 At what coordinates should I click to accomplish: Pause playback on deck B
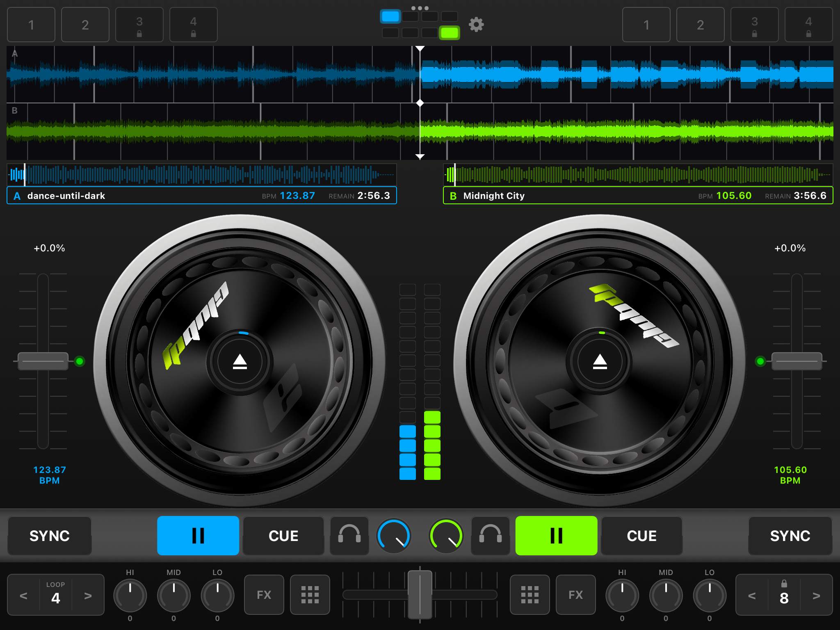coord(556,536)
